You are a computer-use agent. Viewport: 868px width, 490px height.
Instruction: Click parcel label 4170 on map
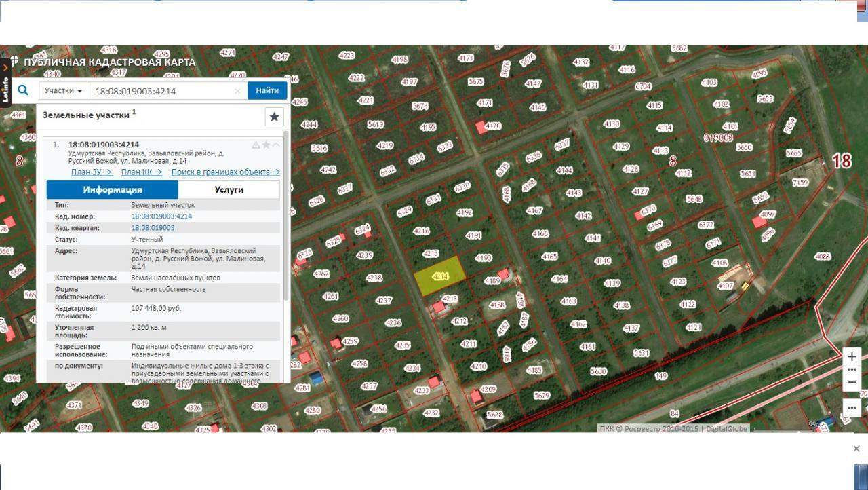click(x=493, y=126)
